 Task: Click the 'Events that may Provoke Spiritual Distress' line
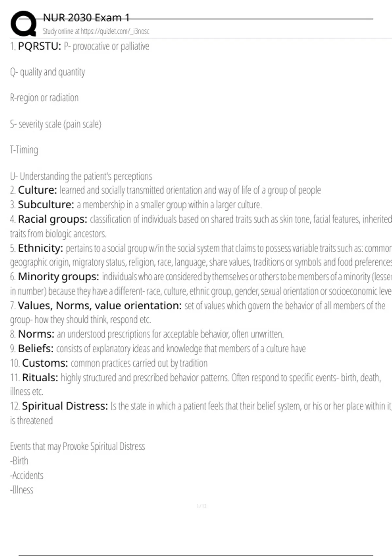[77, 446]
